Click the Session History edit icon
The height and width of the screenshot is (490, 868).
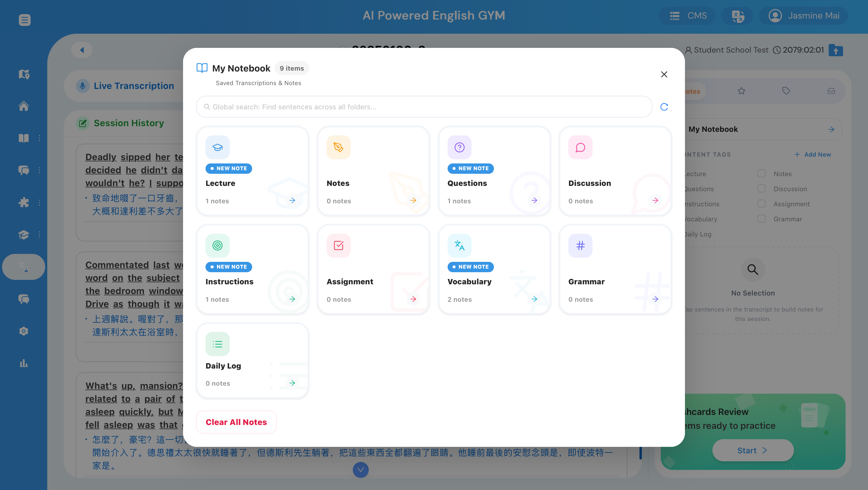coord(82,123)
